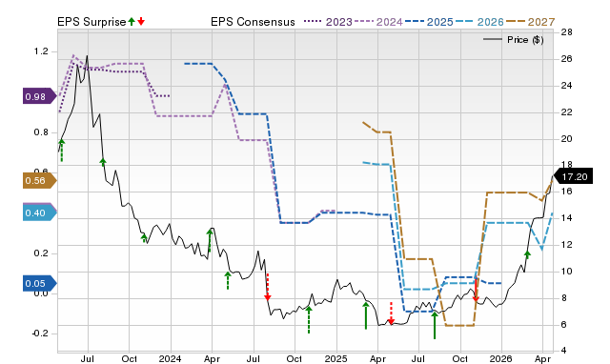Toggle the 2025 consensus legend entry above the chart
This screenshot has width=610, height=364.
[x=429, y=22]
